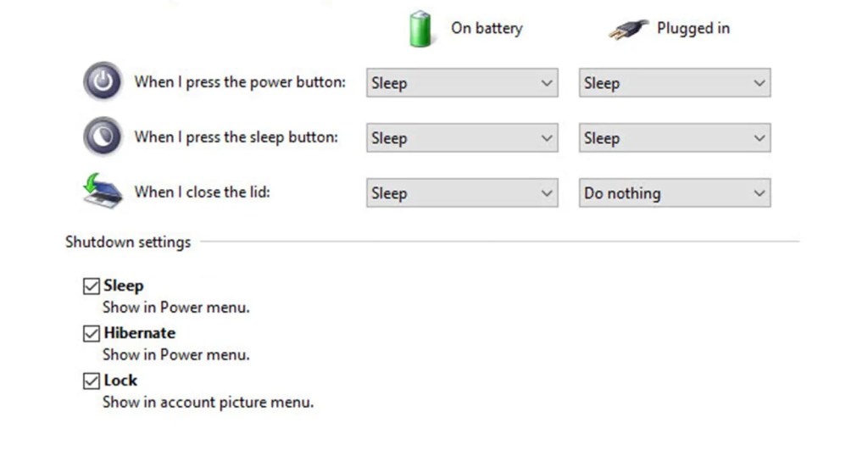
Task: Toggle the Lock checkbox
Action: (92, 381)
